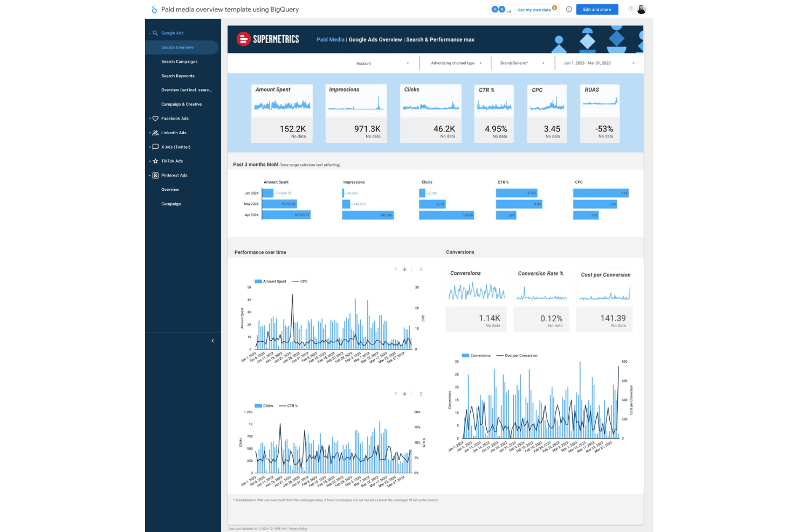Select the TikTok Ads star icon
Screen dimensions: 798x532
point(155,161)
